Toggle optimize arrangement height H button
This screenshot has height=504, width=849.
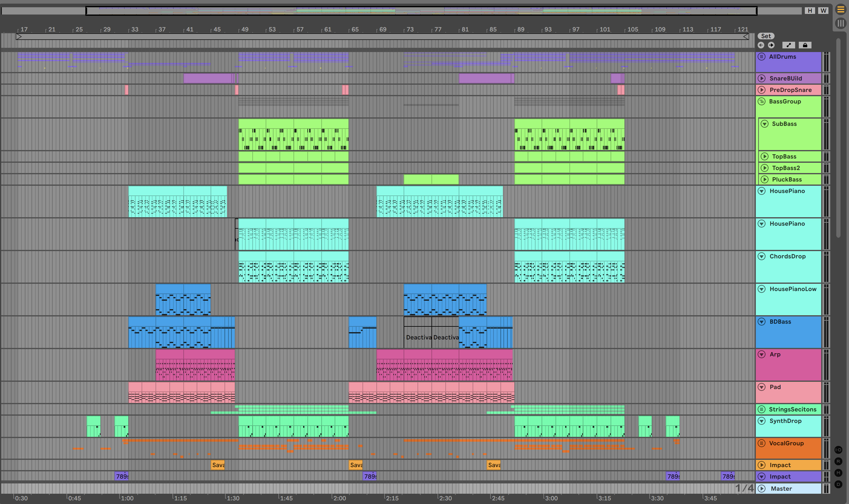pyautogui.click(x=810, y=11)
